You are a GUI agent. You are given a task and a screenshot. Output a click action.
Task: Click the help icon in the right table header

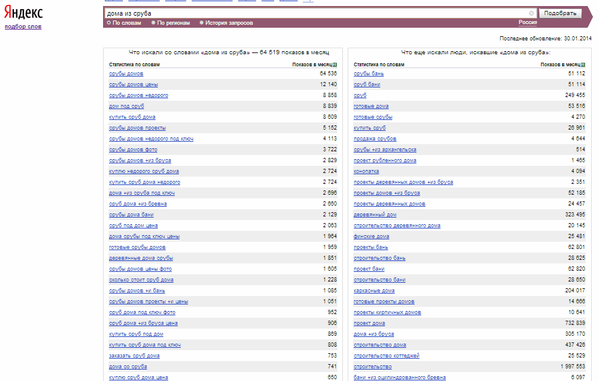tap(583, 65)
